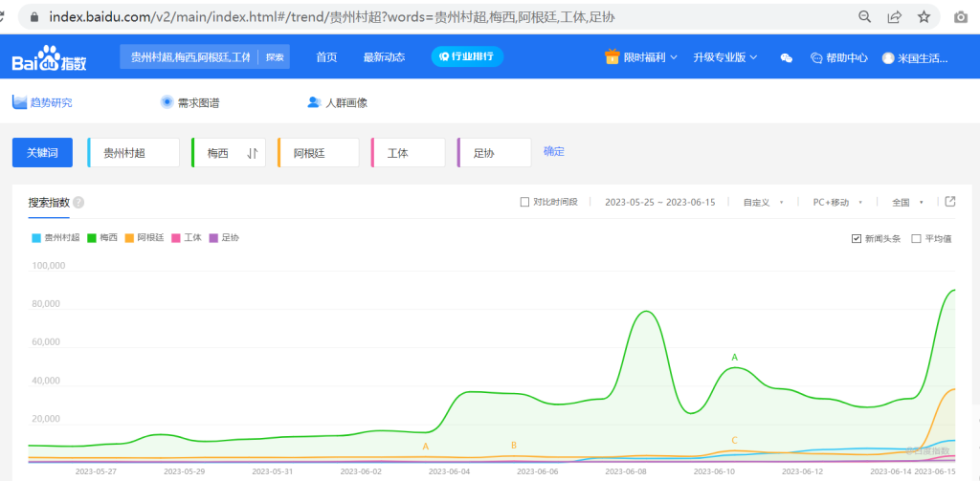Click the browser address bar URL

[331, 17]
